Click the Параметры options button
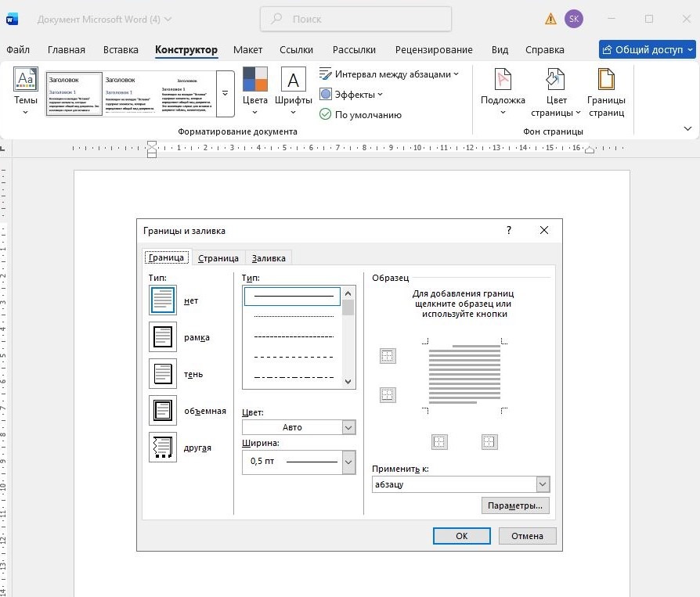This screenshot has height=597, width=700. (515, 505)
